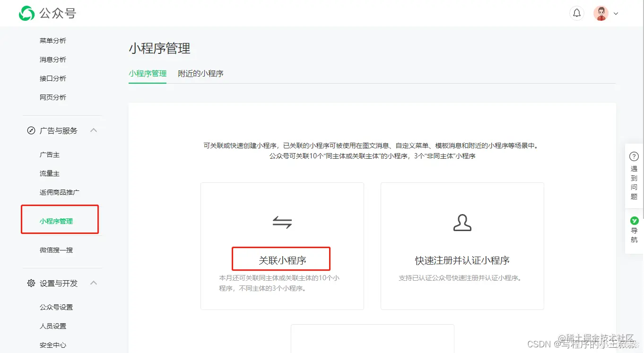Open 人员设置 in sidebar

pos(53,326)
